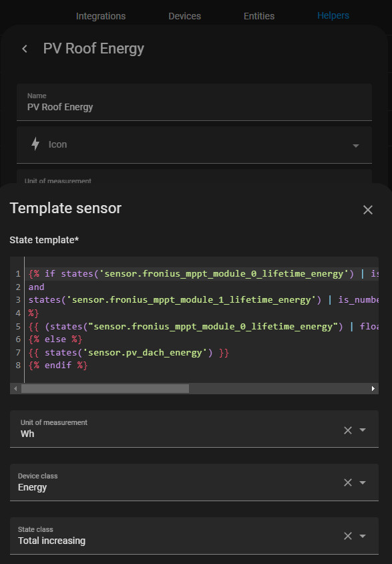Open the Unit of measurement dropdown arrow
The height and width of the screenshot is (564, 392).
[x=363, y=430]
